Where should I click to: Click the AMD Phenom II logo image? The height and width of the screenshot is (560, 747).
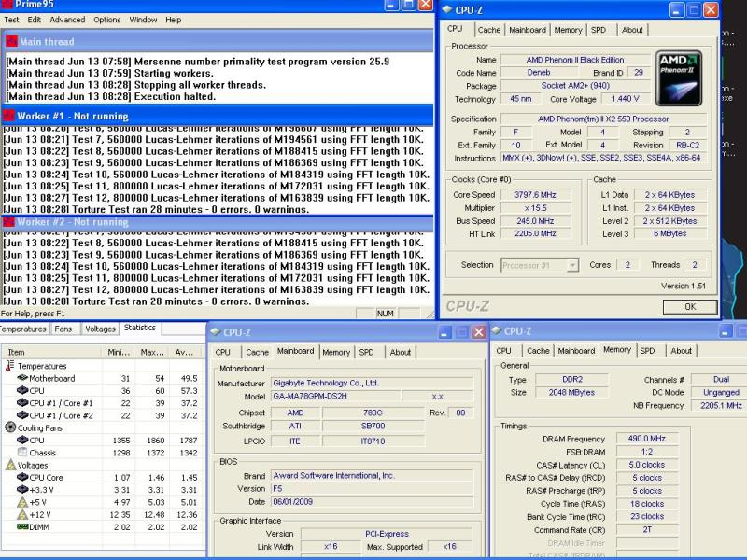click(x=679, y=78)
